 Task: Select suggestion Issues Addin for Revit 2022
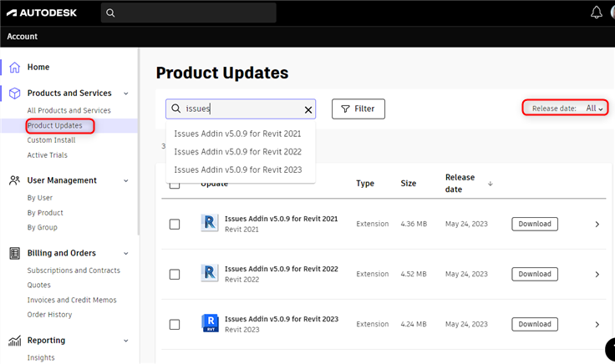237,152
